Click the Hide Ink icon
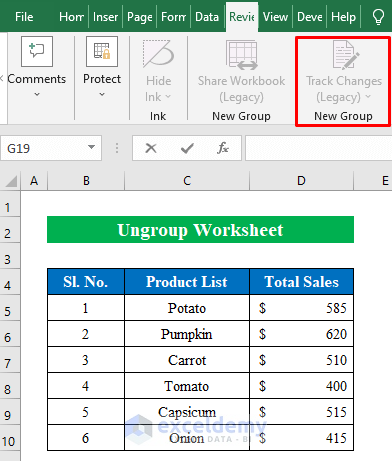The width and height of the screenshot is (392, 461). 158,53
